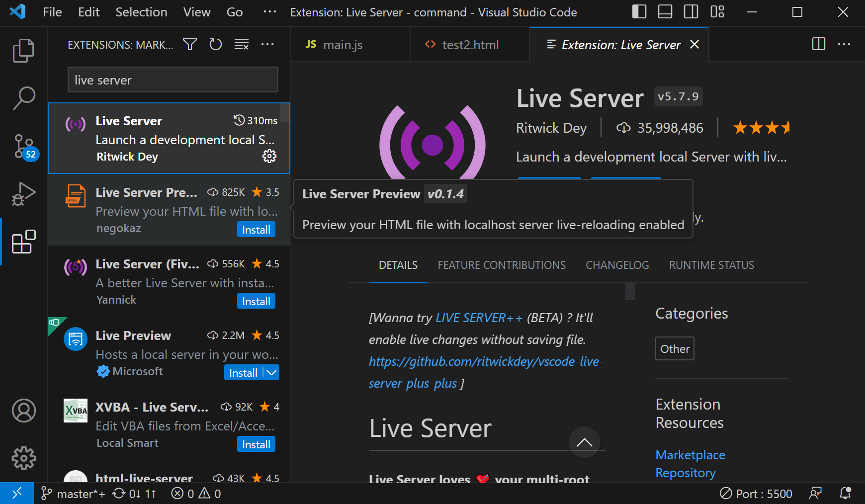This screenshot has width=865, height=504.
Task: Open the Search view in activity bar
Action: click(x=23, y=98)
